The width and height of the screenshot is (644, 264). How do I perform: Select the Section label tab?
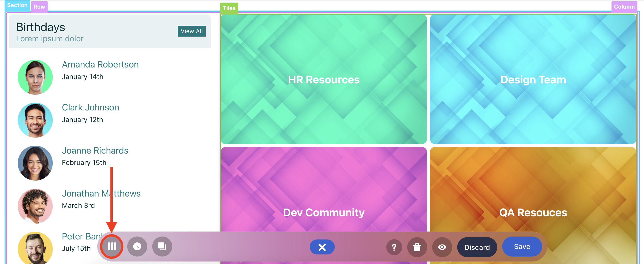pos(17,5)
